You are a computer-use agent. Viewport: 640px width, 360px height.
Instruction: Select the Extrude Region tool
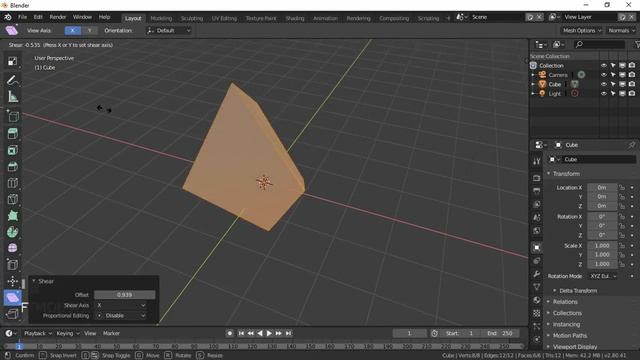tap(13, 133)
